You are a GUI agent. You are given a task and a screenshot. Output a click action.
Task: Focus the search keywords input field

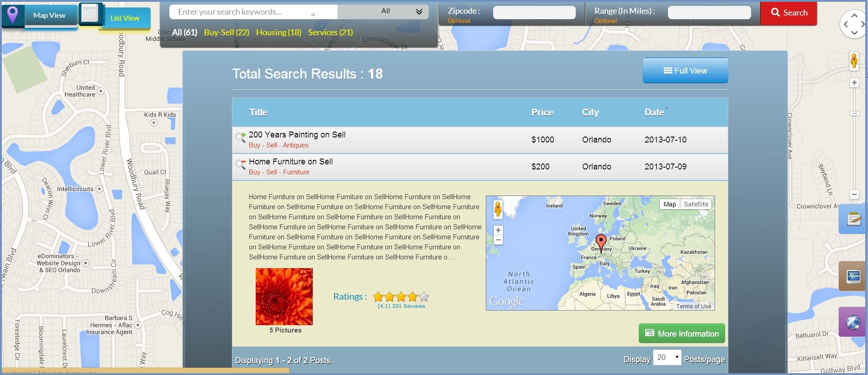pos(253,12)
